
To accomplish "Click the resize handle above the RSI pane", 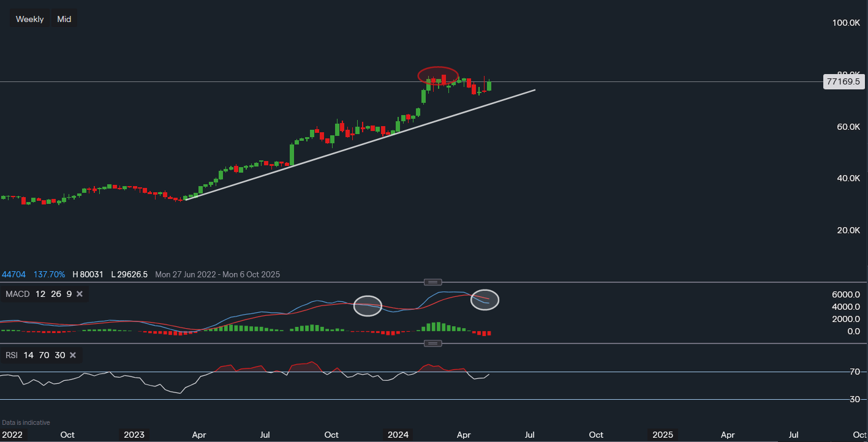I will pos(432,343).
